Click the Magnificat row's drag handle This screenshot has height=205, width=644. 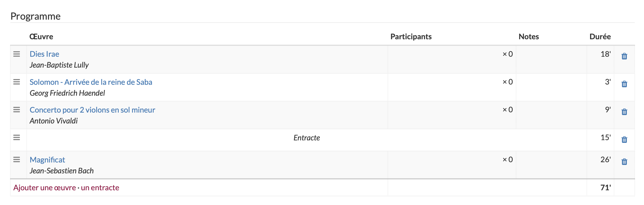click(x=17, y=159)
